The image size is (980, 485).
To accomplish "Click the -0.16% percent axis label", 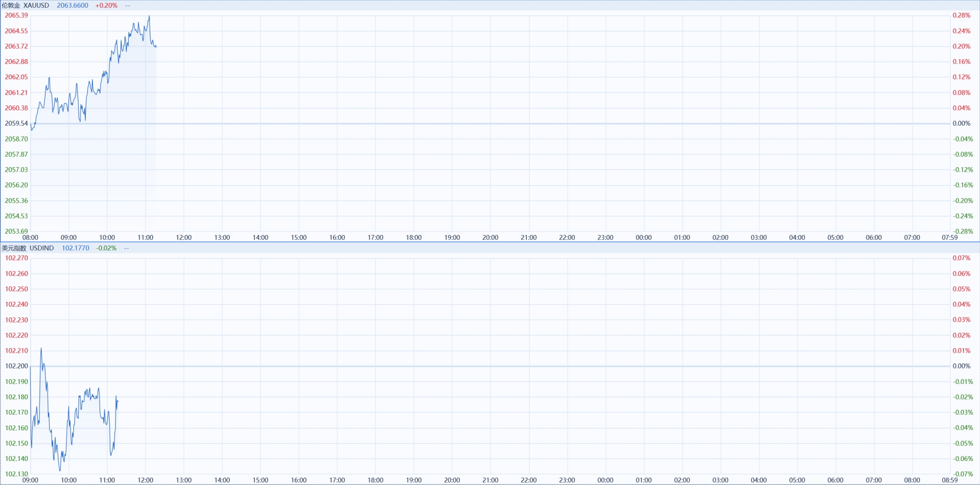I will click(x=963, y=185).
